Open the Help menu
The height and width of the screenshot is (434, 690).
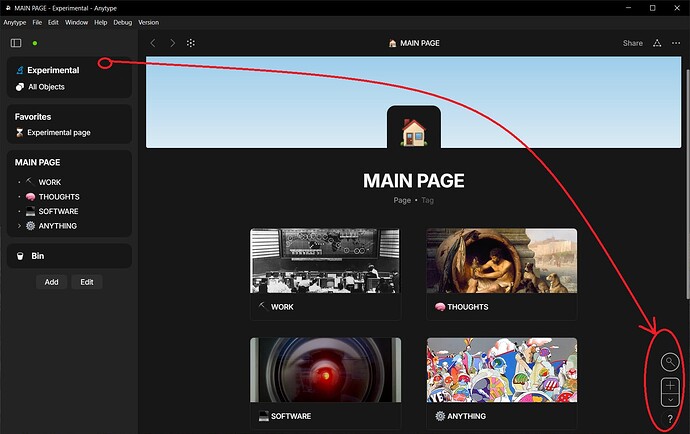[101, 22]
